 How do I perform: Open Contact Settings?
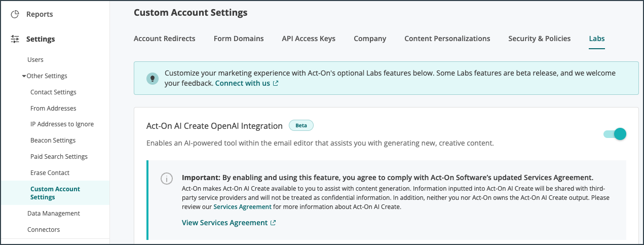coord(53,92)
